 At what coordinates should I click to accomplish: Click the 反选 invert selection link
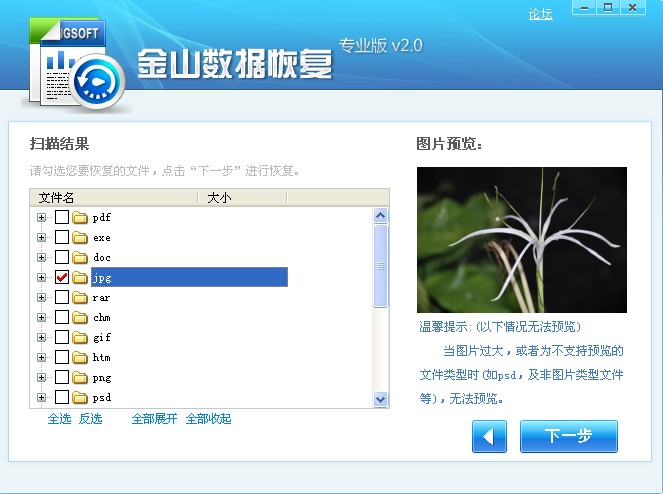[x=90, y=419]
